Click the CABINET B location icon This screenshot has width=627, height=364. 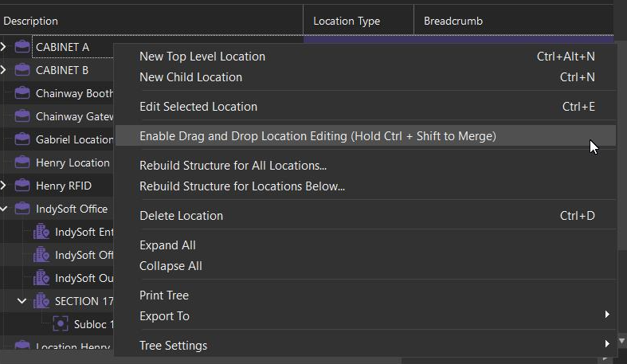point(22,70)
